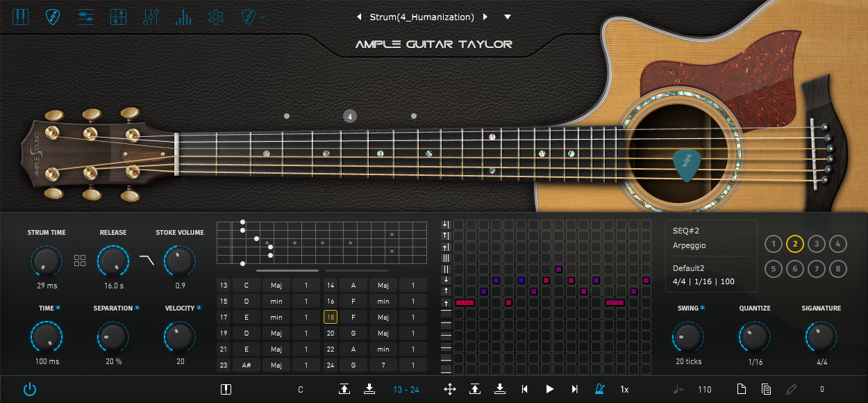
Task: Open chord type min of slot 22
Action: [383, 349]
